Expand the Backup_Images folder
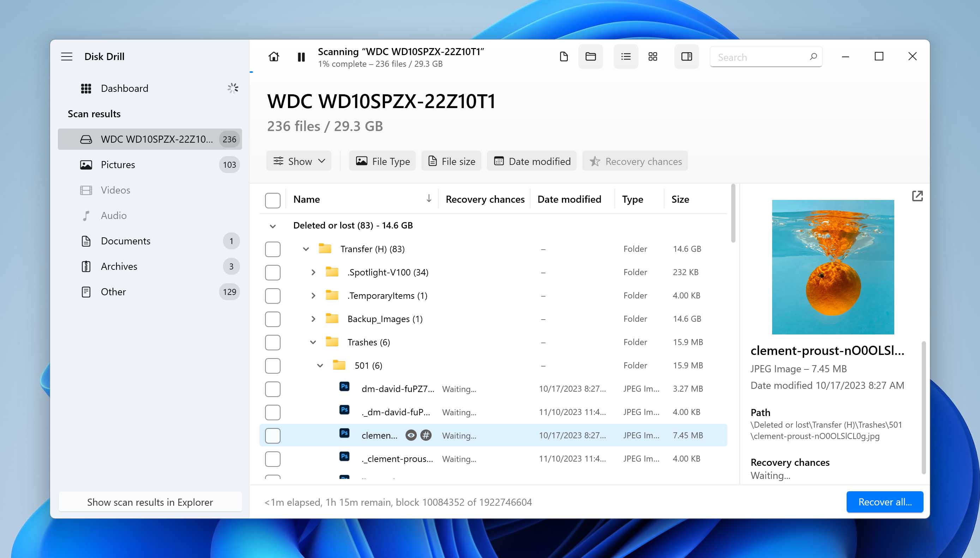Image resolution: width=980 pixels, height=558 pixels. click(x=313, y=319)
